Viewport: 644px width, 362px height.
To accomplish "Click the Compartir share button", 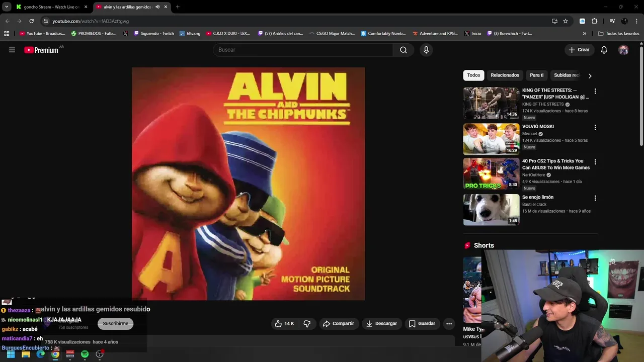I will click(339, 324).
